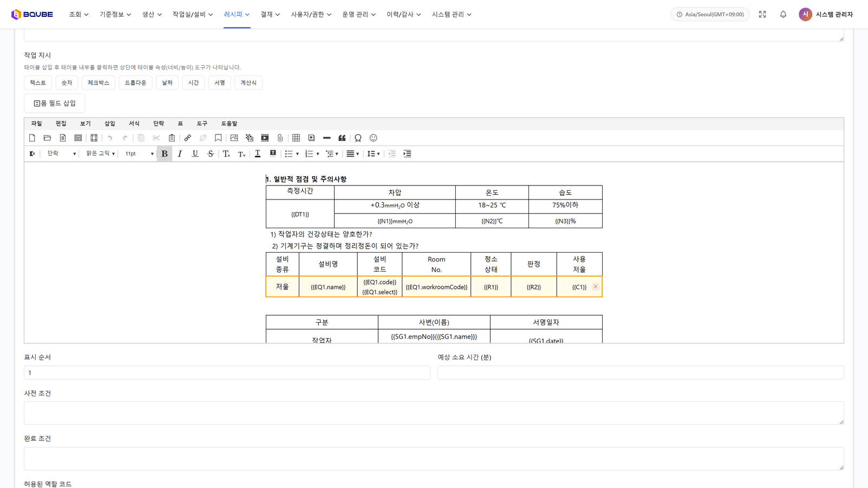
Task: Toggle bold formatting
Action: (x=164, y=154)
